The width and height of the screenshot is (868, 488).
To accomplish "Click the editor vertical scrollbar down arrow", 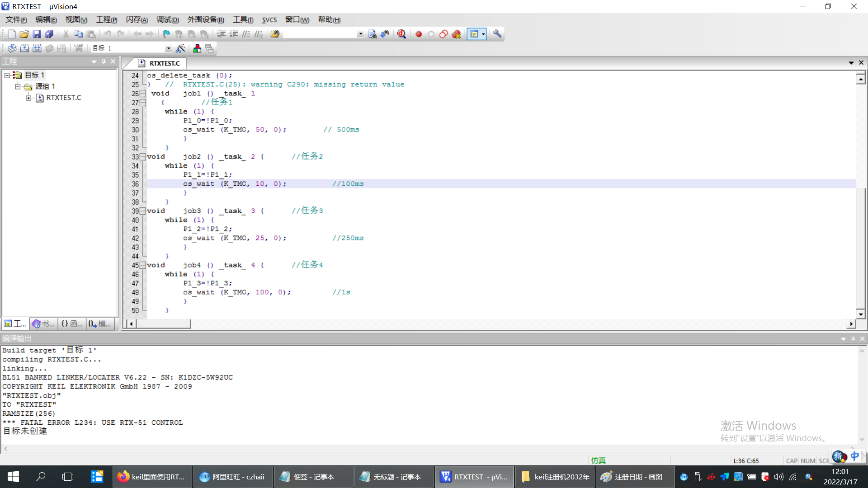I will pos(861,314).
